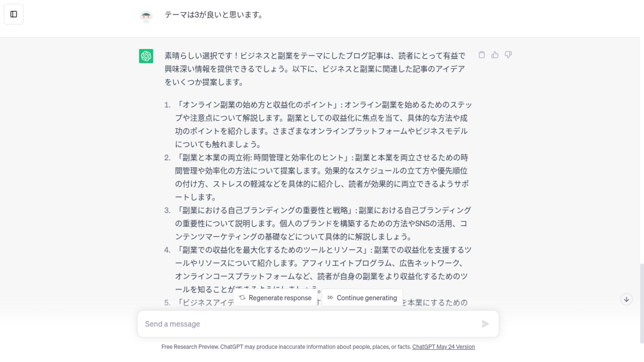Copy the response using the clipboard icon
Image resolution: width=644 pixels, height=362 pixels.
point(481,55)
